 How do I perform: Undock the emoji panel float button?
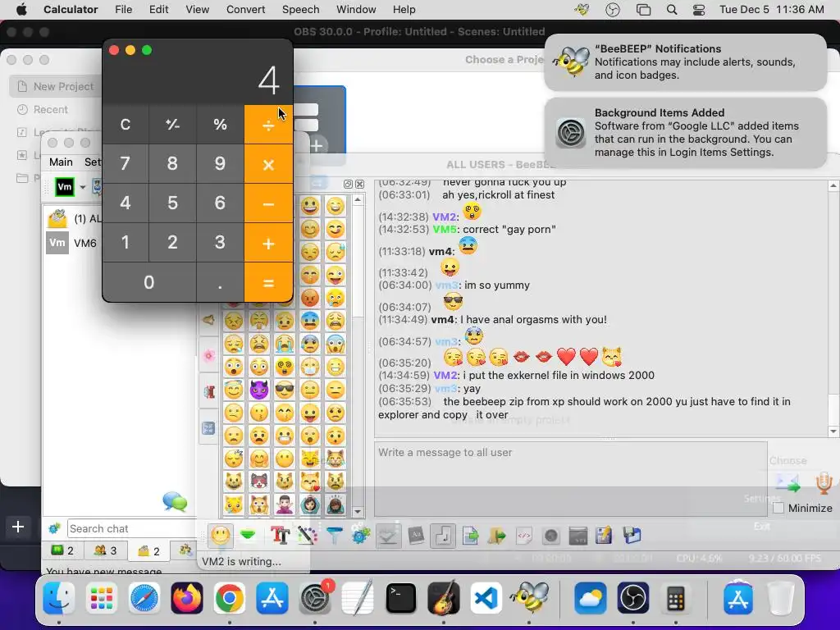(x=348, y=185)
